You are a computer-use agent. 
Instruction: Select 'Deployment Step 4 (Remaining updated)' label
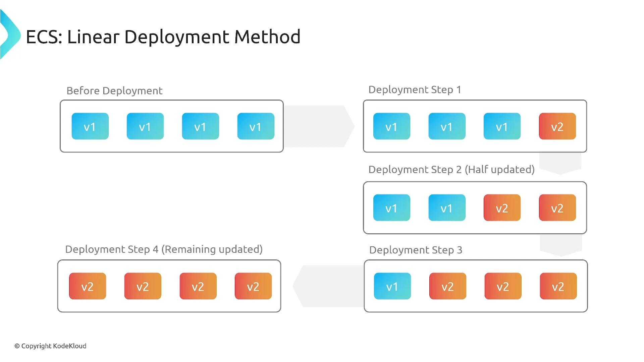(164, 249)
